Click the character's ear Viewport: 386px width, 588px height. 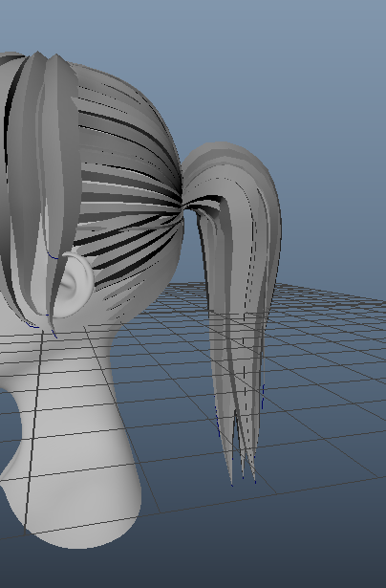click(x=73, y=284)
